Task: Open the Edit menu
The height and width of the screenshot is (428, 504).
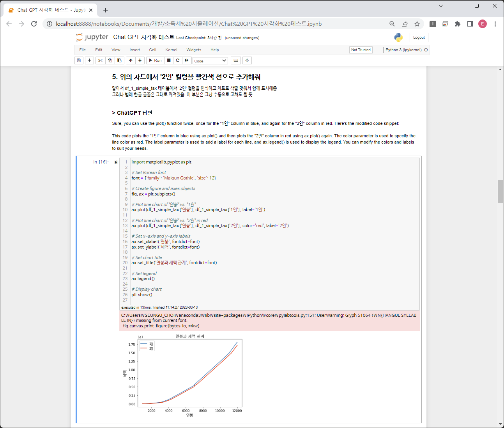Action: (x=99, y=50)
